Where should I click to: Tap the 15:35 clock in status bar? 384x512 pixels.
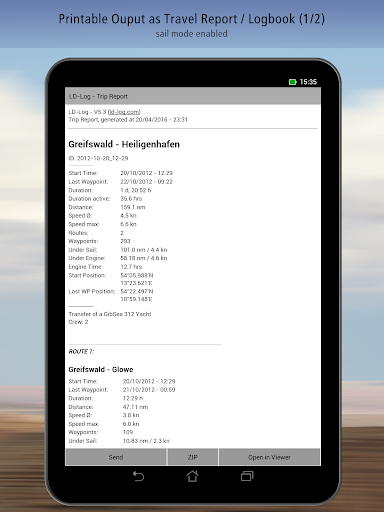click(308, 82)
